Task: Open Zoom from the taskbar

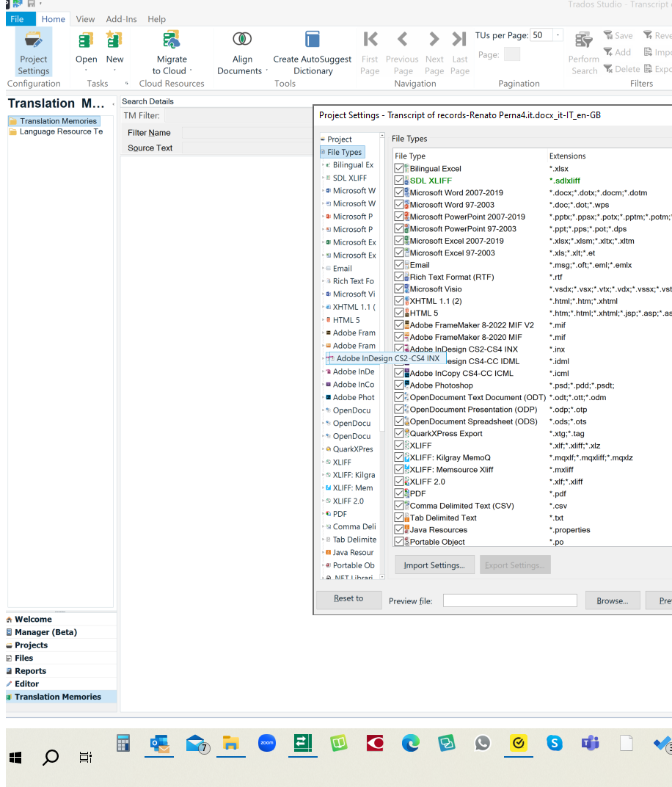Action: tap(267, 743)
